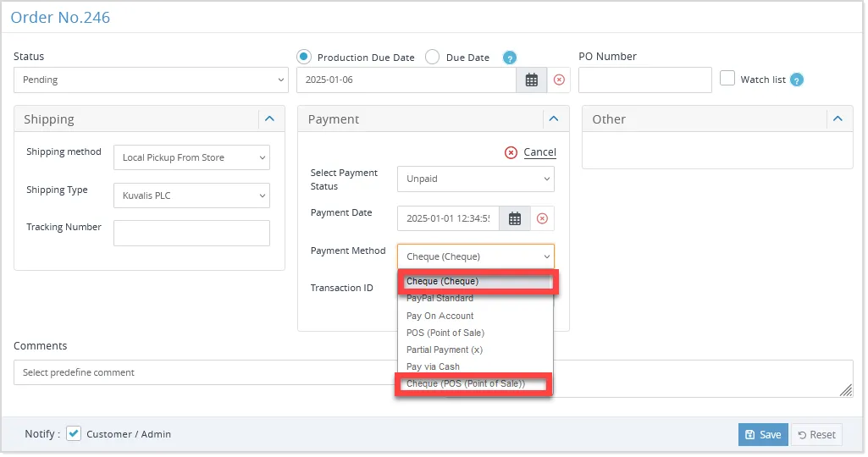This screenshot has height=457, width=868.
Task: Focus the PO Number input field
Action: click(645, 80)
